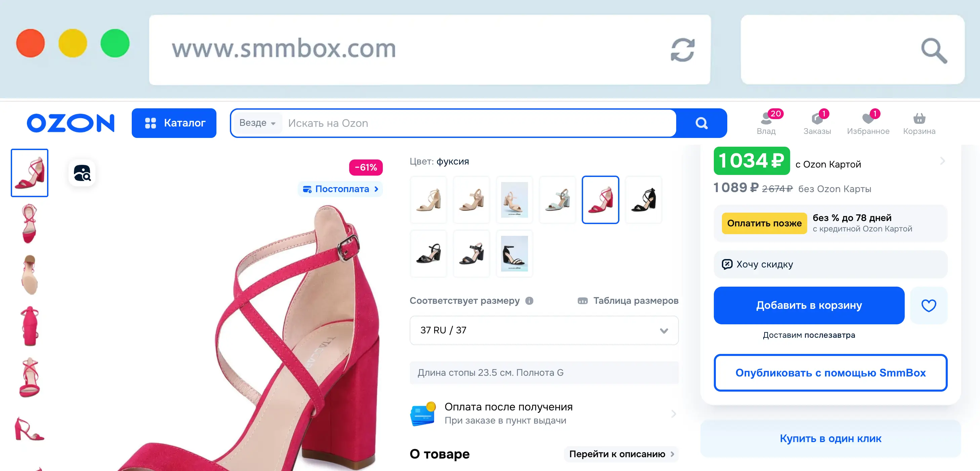Viewport: 980px width, 471px height.
Task: Click the payment card icon
Action: pos(423,413)
